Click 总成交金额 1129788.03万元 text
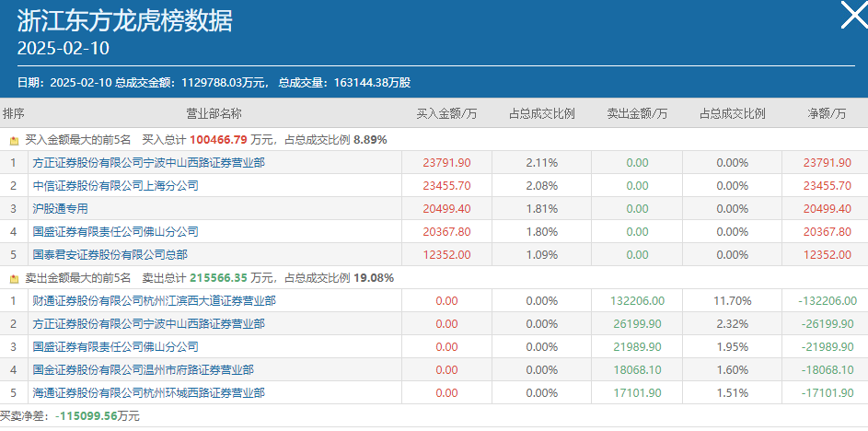The image size is (868, 431). tap(192, 83)
